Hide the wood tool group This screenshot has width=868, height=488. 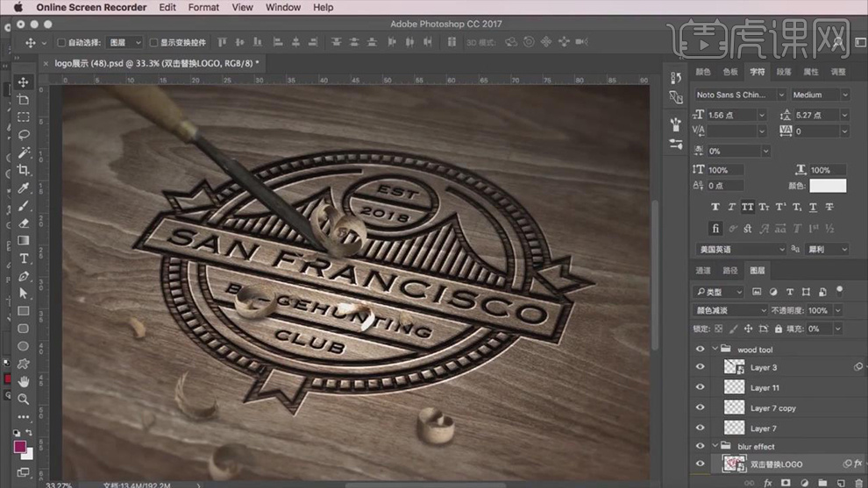coord(700,349)
